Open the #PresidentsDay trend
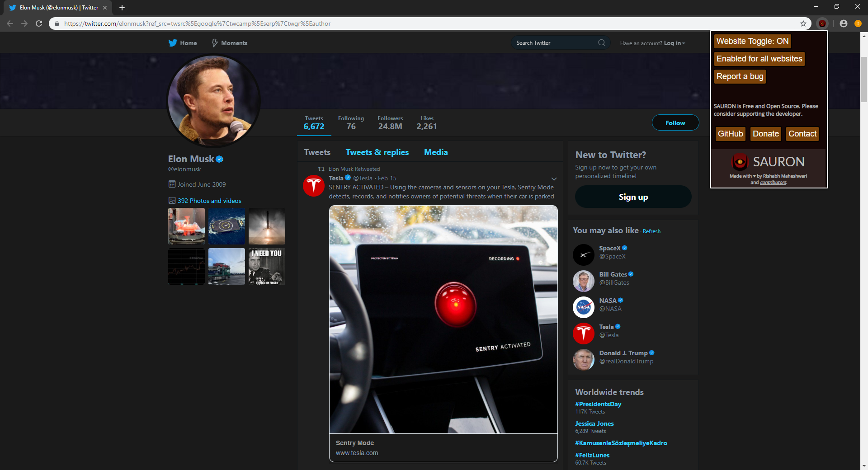Image resolution: width=868 pixels, height=470 pixels. (x=598, y=404)
